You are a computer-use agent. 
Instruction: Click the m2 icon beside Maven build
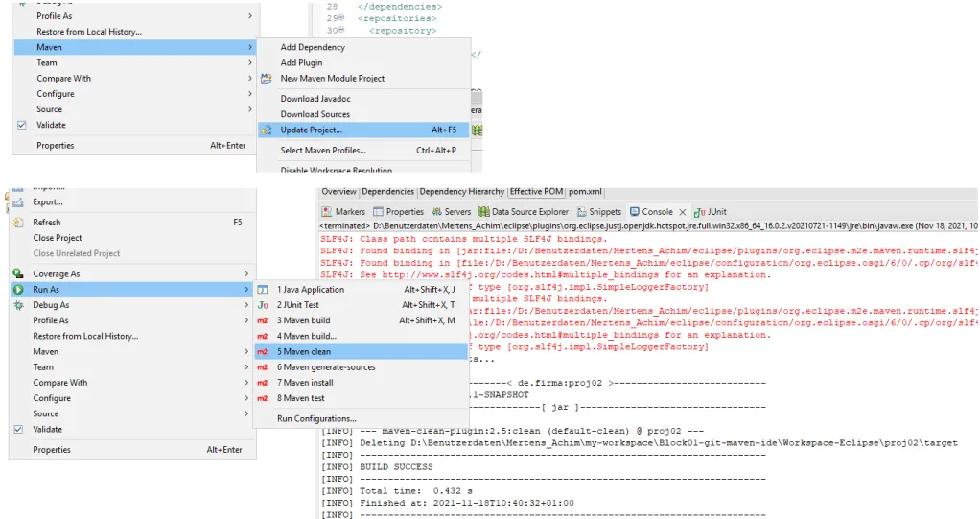(x=263, y=320)
